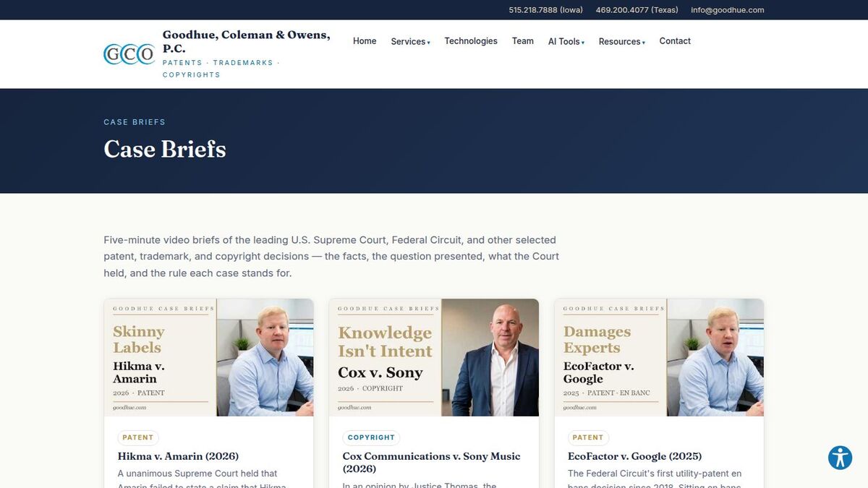This screenshot has width=868, height=488.
Task: Open the Team page
Action: (523, 41)
